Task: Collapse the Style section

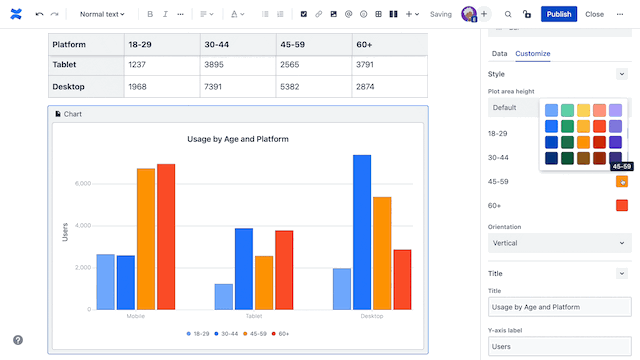Action: click(x=622, y=74)
